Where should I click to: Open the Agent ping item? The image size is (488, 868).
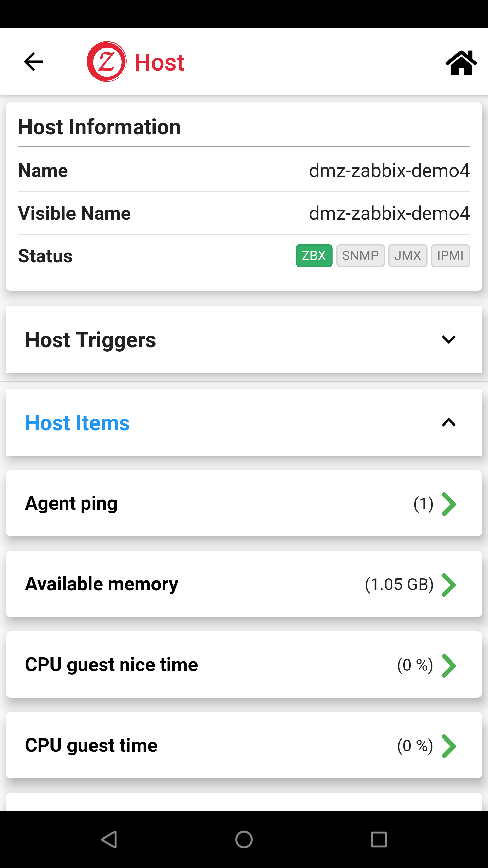(x=244, y=503)
